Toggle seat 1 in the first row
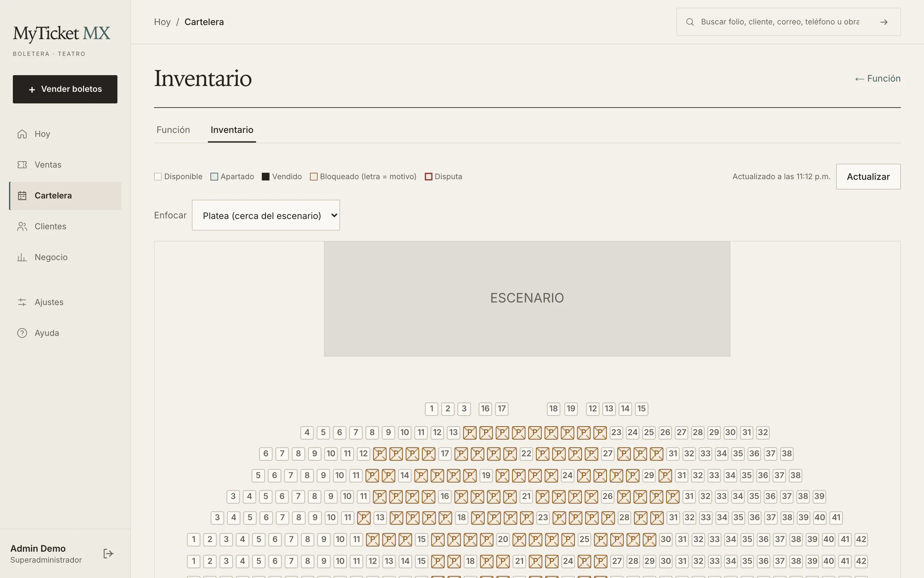The image size is (924, 578). (432, 409)
